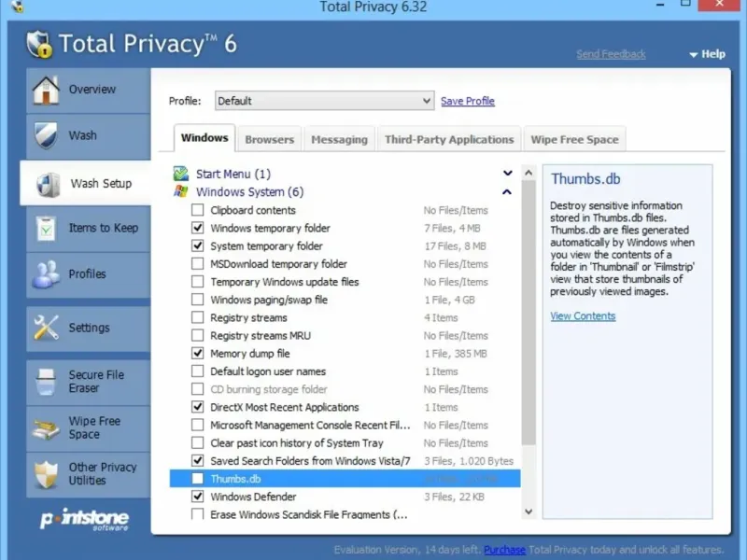Click the scroll down arrow
Viewport: 747px width, 560px height.
(529, 511)
